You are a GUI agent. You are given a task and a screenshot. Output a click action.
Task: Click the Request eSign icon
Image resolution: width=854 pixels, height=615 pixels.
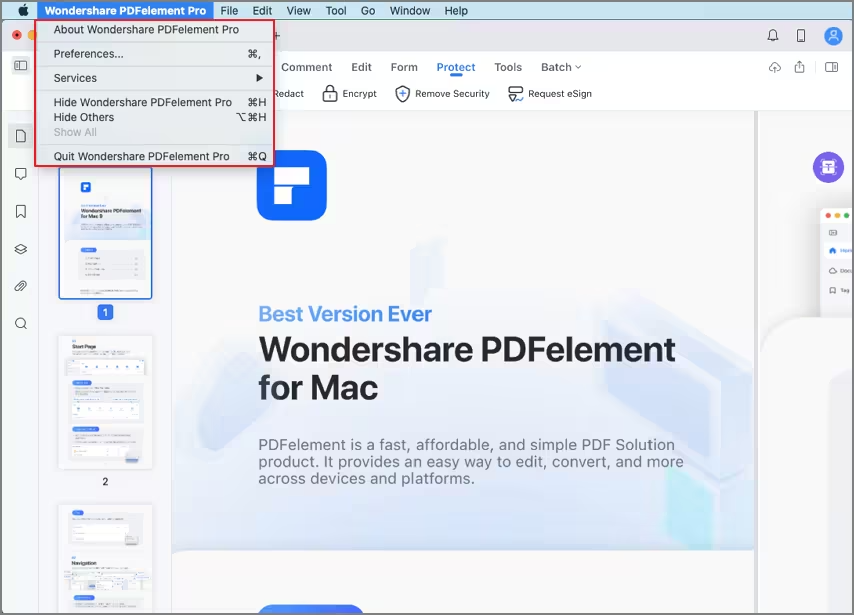coord(515,94)
